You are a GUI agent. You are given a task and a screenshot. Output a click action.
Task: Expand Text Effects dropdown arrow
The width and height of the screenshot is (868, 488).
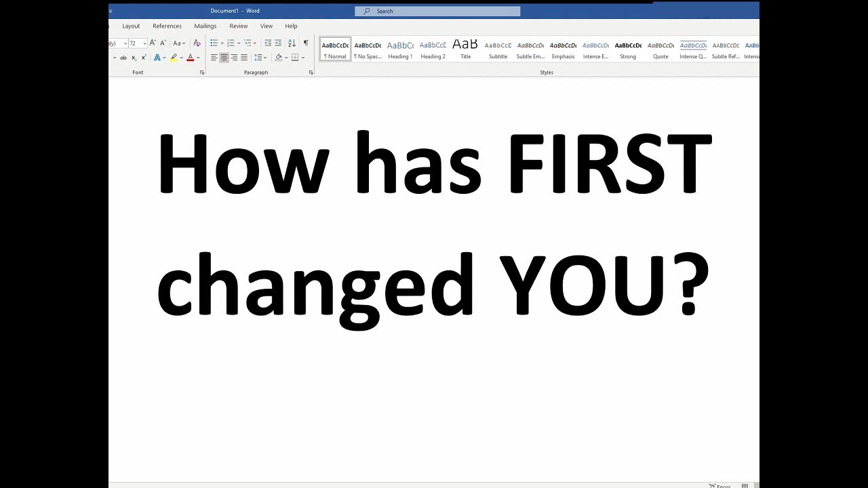point(164,58)
